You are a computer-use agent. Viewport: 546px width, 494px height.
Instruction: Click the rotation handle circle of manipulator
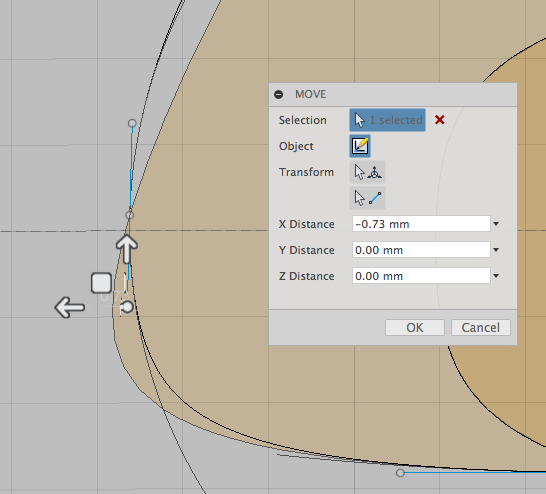tap(127, 307)
